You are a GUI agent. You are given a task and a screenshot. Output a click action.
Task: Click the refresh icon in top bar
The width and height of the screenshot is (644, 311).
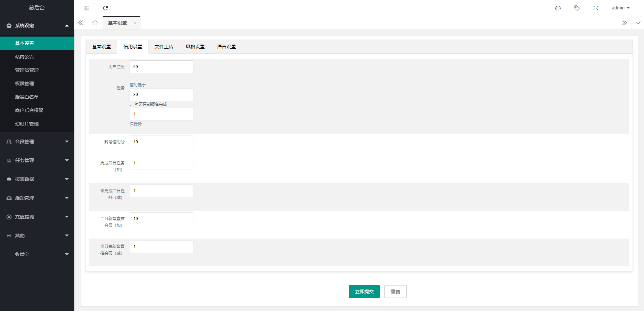105,8
